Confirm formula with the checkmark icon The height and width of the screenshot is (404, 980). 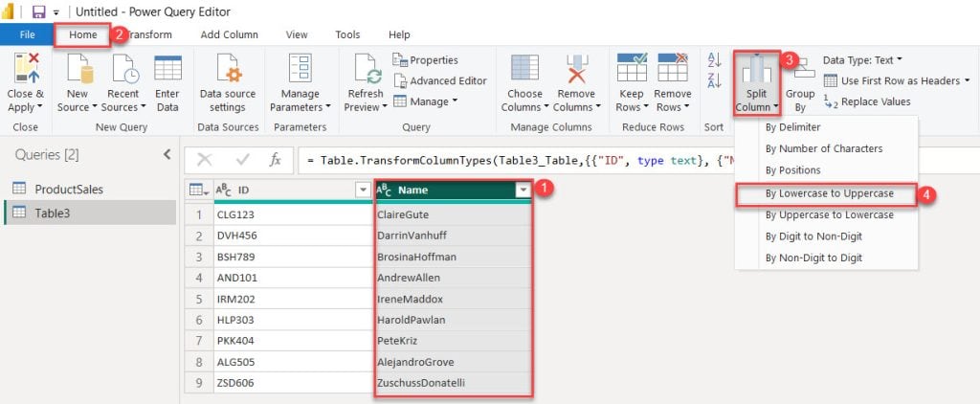pos(242,160)
